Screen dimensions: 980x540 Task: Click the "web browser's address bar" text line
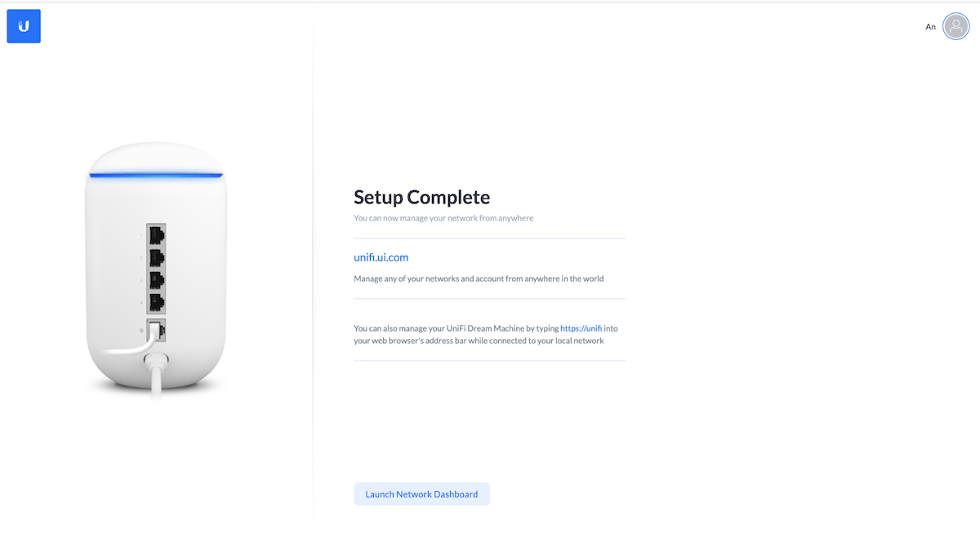pos(479,341)
